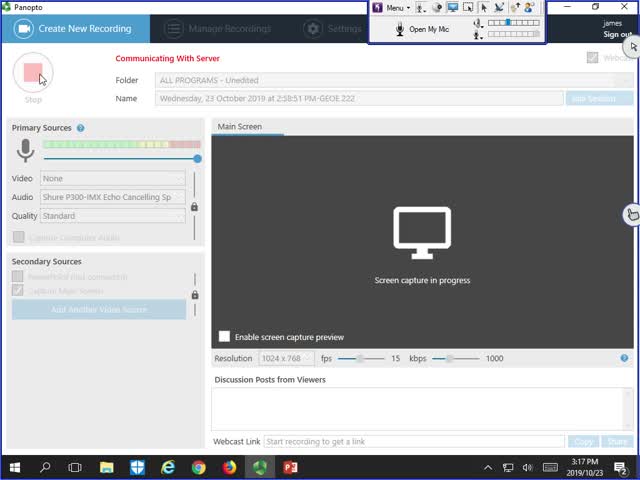This screenshot has width=640, height=480.
Task: Switch to Manage Recordings tab
Action: point(218,29)
